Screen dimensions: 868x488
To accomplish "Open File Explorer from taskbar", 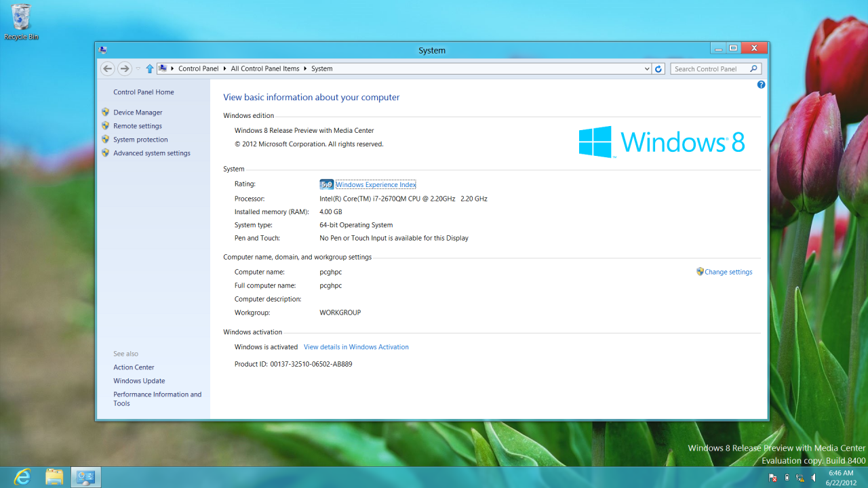I will click(54, 477).
